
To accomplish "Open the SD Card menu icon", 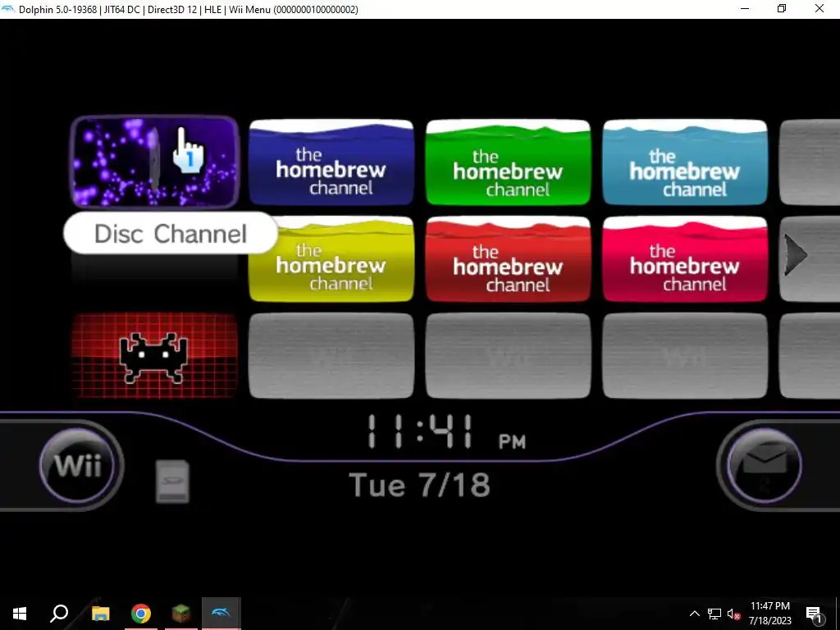I will click(172, 481).
